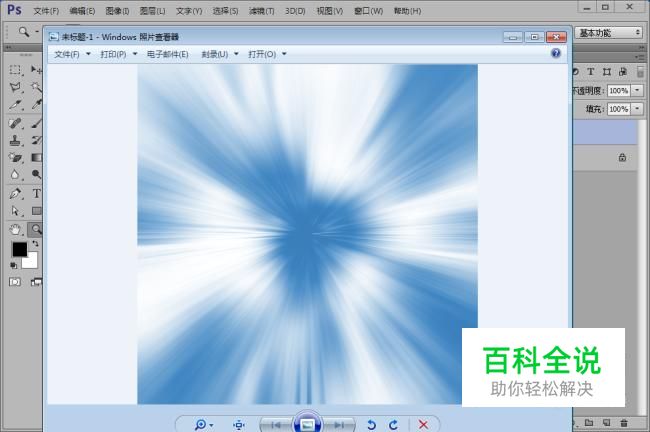Select the Path Selection arrow tool

coord(15,211)
